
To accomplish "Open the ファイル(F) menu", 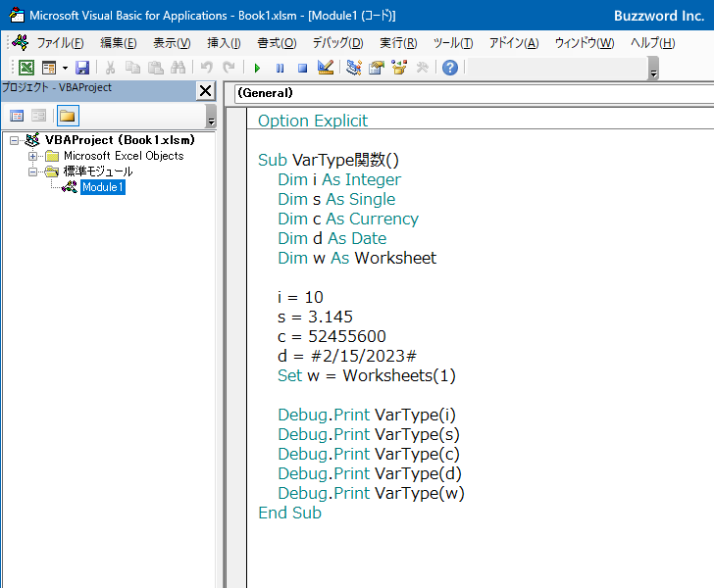I will pyautogui.click(x=60, y=43).
